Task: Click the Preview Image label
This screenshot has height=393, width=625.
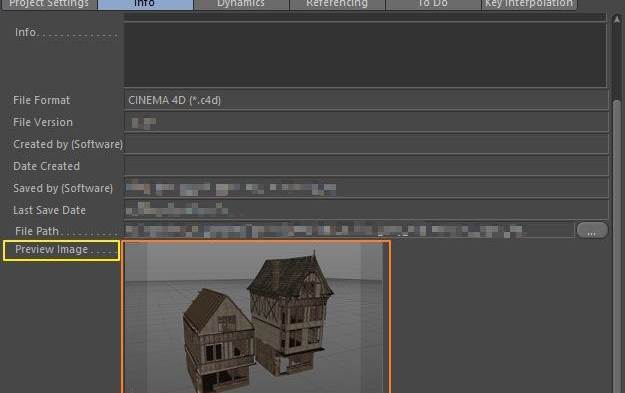Action: 51,250
